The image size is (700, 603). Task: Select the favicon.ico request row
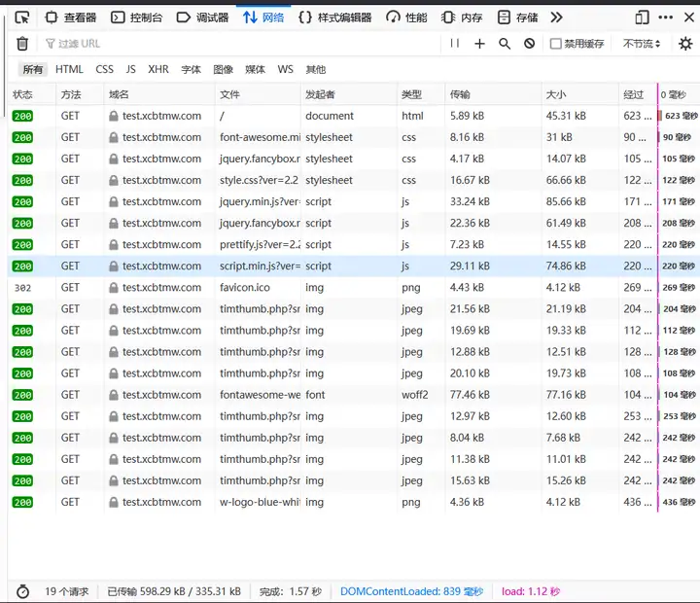[354, 288]
